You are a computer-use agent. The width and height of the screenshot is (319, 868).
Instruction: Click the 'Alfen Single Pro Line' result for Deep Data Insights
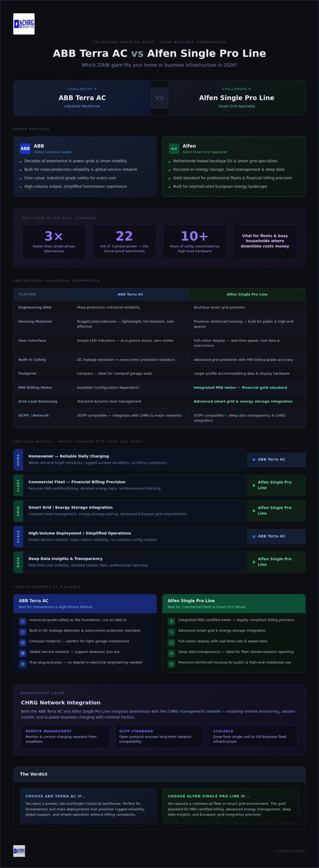(276, 562)
